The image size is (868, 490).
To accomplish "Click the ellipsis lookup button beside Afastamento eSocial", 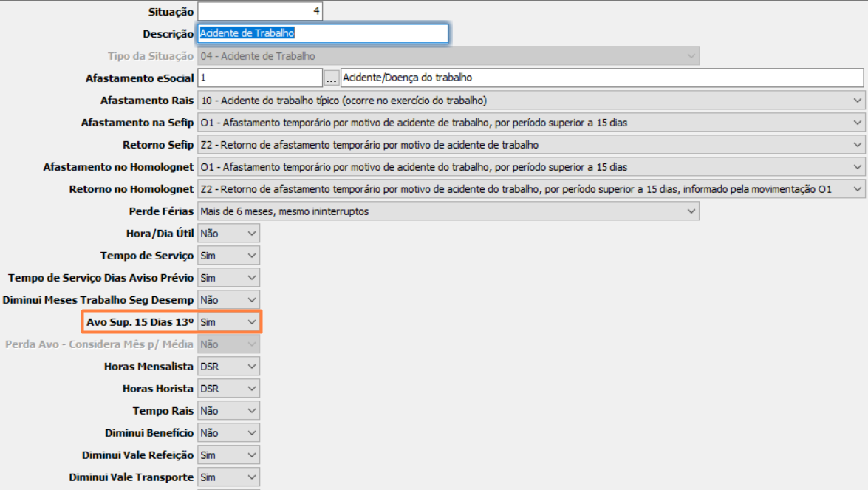I will point(331,78).
